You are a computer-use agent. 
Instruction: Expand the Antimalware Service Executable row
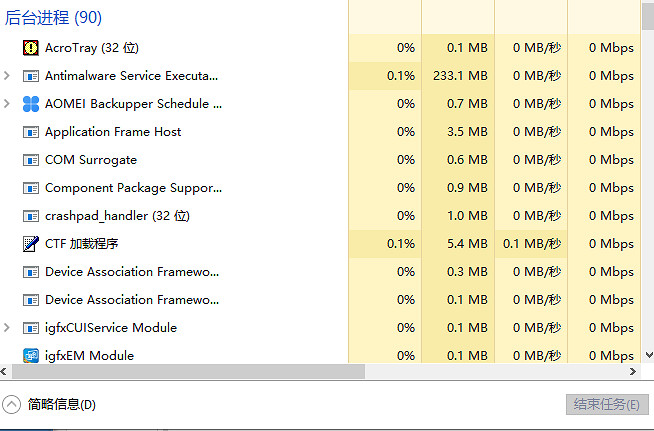(8, 76)
